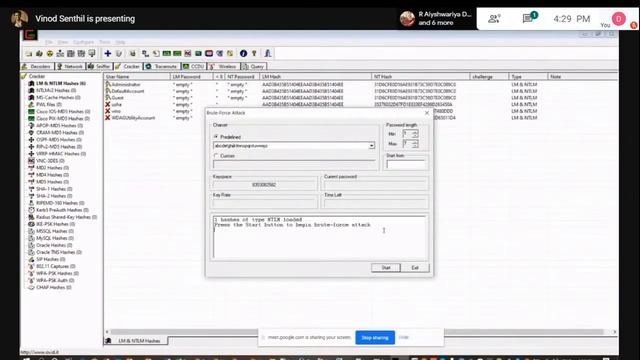Click your profile avatar labeled You
The image size is (640, 360).
[619, 18]
